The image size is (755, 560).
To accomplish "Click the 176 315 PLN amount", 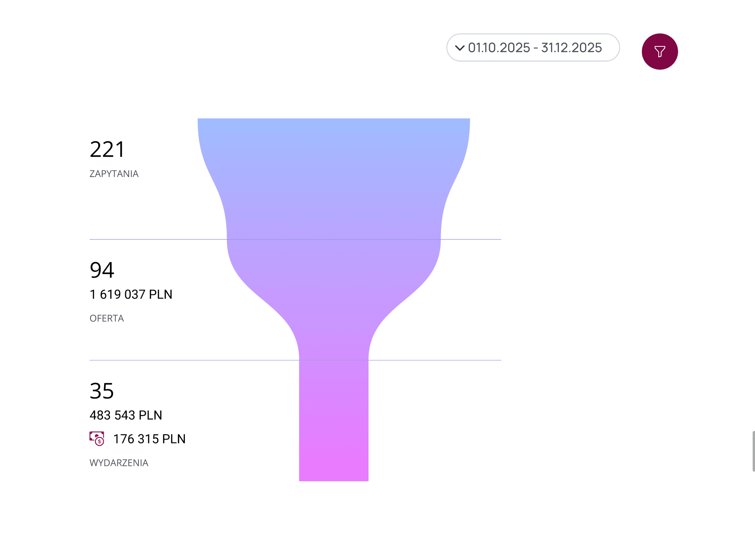I will (x=149, y=439).
